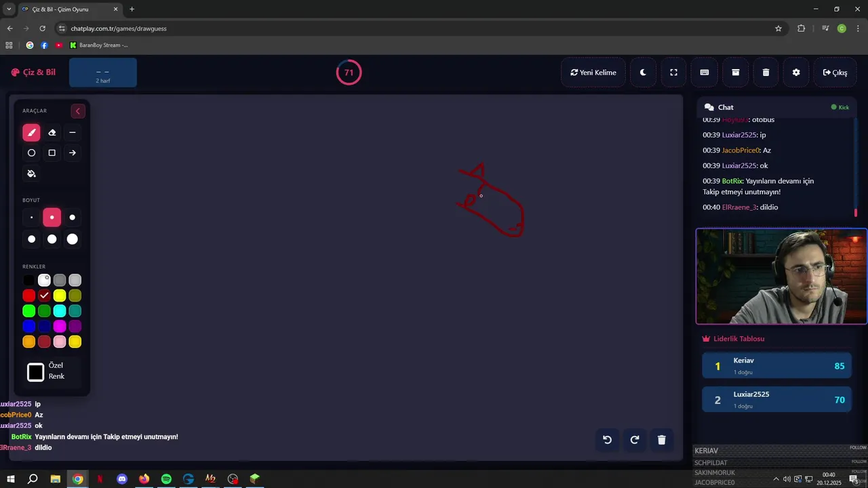
Task: Pick the bright red color swatch
Action: [28, 296]
